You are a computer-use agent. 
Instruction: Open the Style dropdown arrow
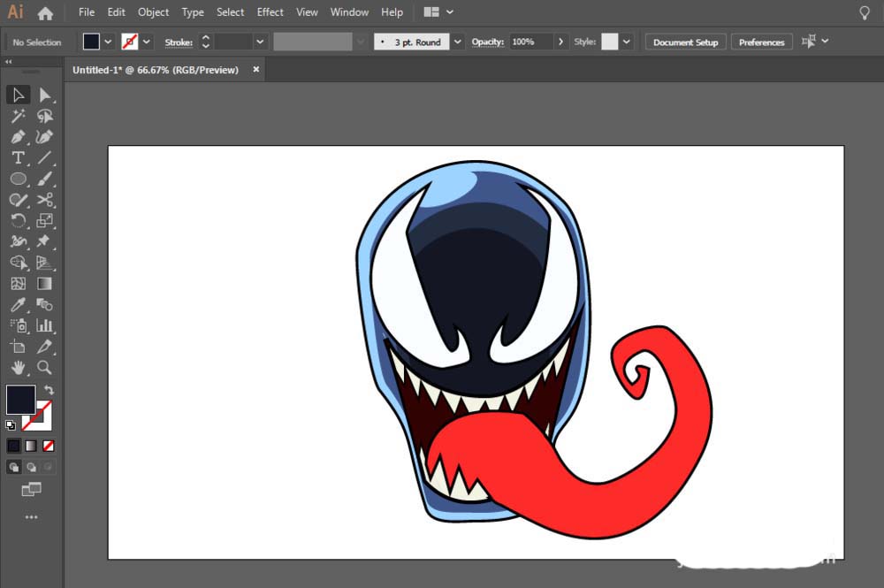627,42
